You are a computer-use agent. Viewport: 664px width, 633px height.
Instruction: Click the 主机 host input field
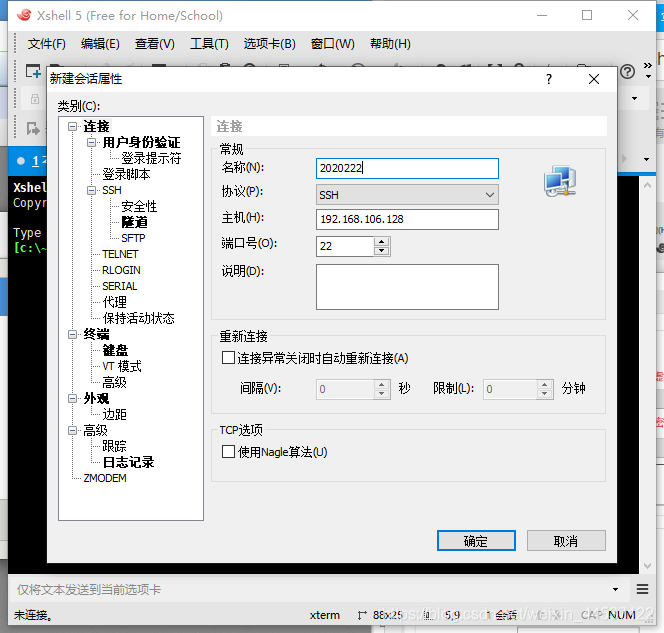click(407, 219)
